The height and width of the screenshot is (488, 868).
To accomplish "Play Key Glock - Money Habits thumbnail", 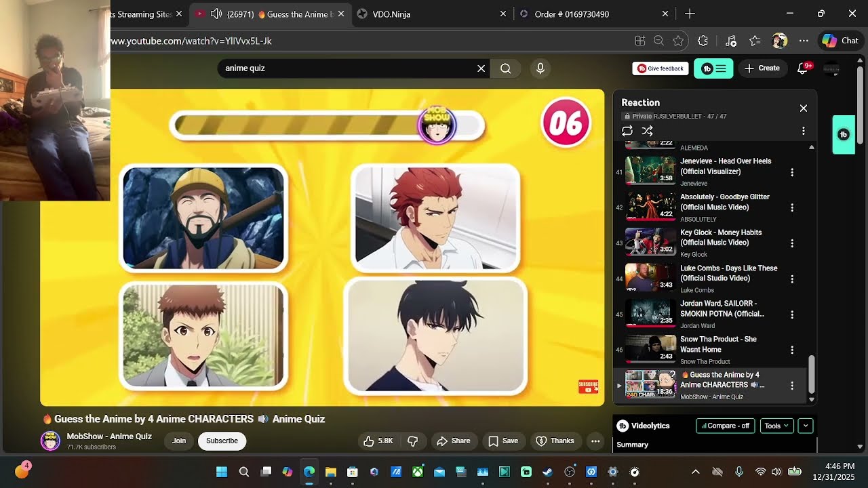I will [650, 242].
